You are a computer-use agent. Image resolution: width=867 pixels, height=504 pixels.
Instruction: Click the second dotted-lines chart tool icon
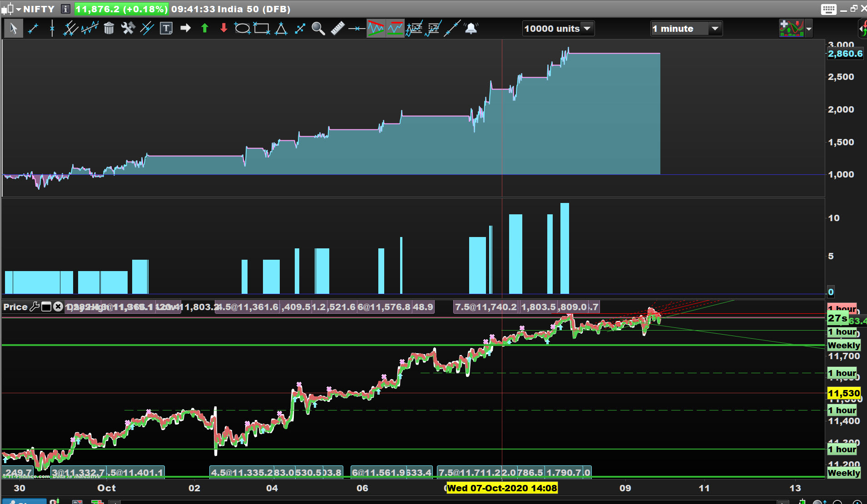[x=433, y=29]
